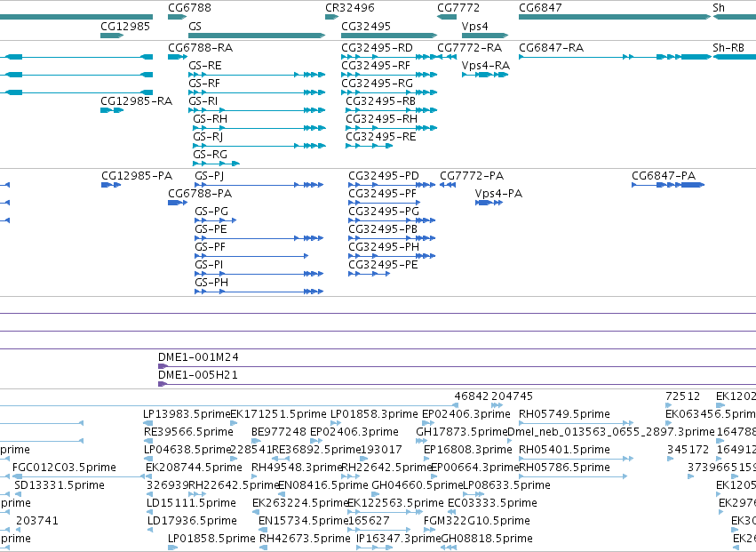Select the GS-RG transcript label
The width and height of the screenshot is (756, 552).
(x=210, y=155)
